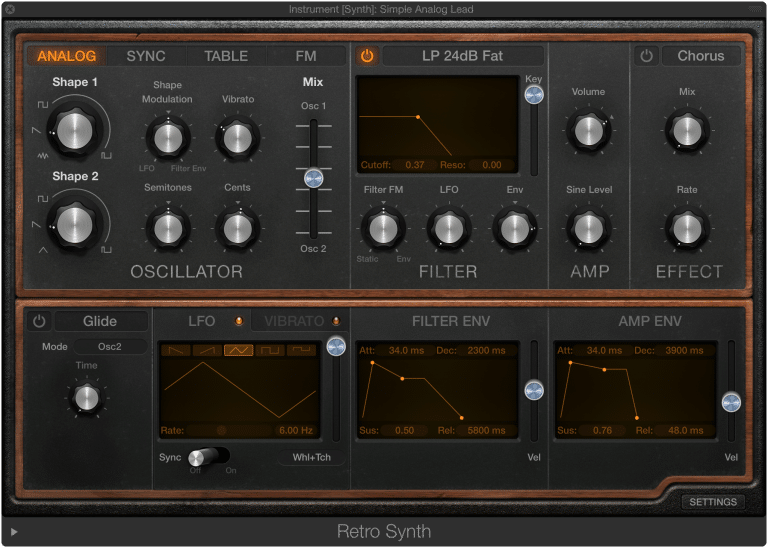Click the Filter FM knob
The width and height of the screenshot is (768, 548).
point(383,229)
